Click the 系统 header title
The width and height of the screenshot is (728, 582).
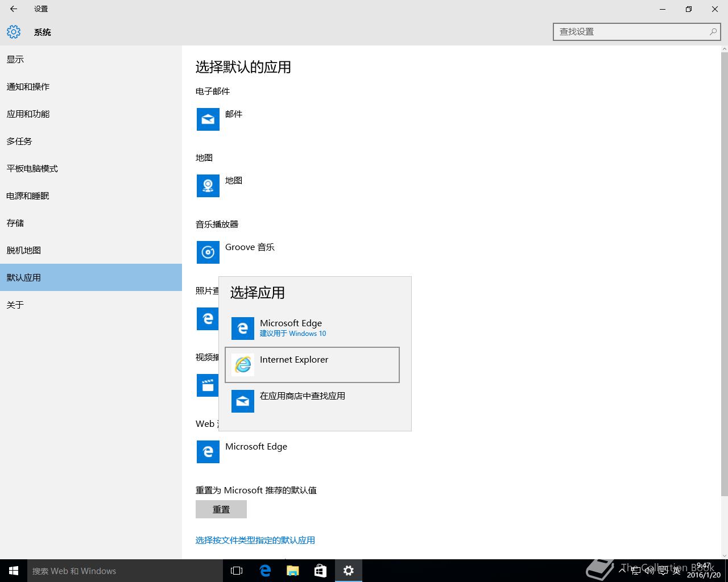point(43,32)
